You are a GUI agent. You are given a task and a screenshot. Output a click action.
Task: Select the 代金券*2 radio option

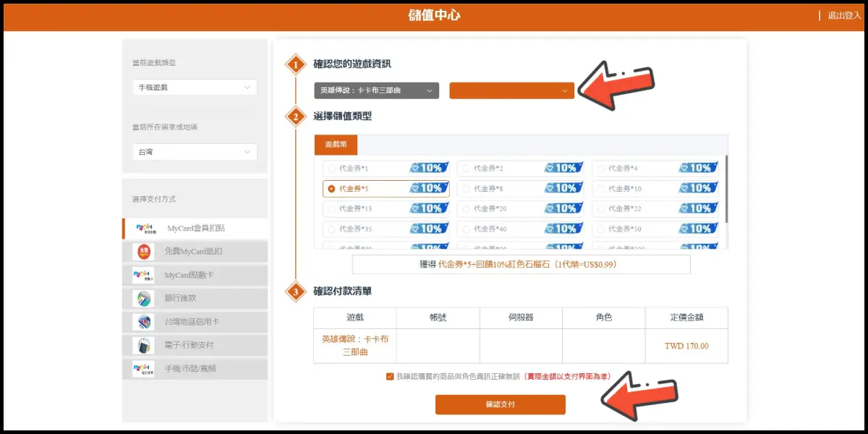(466, 169)
